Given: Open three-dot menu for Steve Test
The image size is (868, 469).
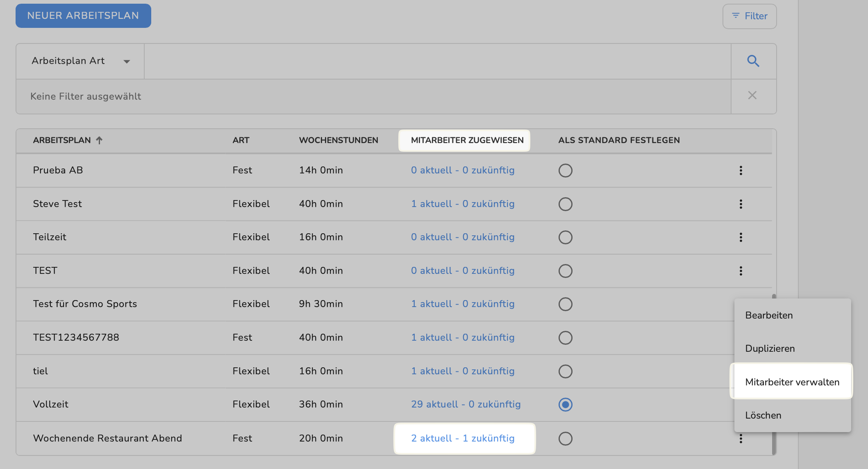Looking at the screenshot, I should tap(741, 204).
